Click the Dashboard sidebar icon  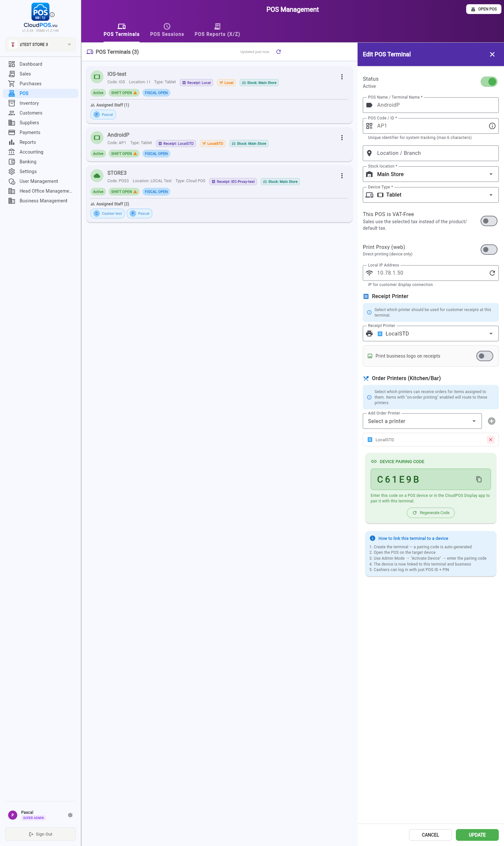tap(11, 64)
